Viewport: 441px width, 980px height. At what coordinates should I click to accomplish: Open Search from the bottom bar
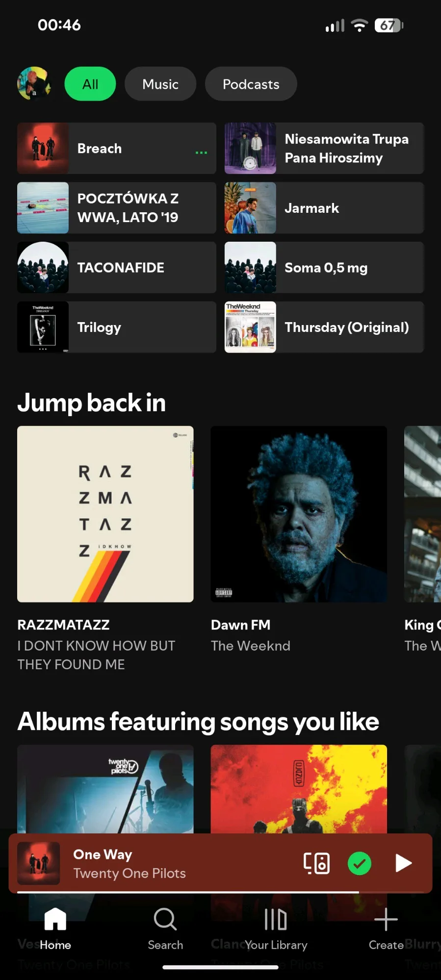pyautogui.click(x=165, y=919)
